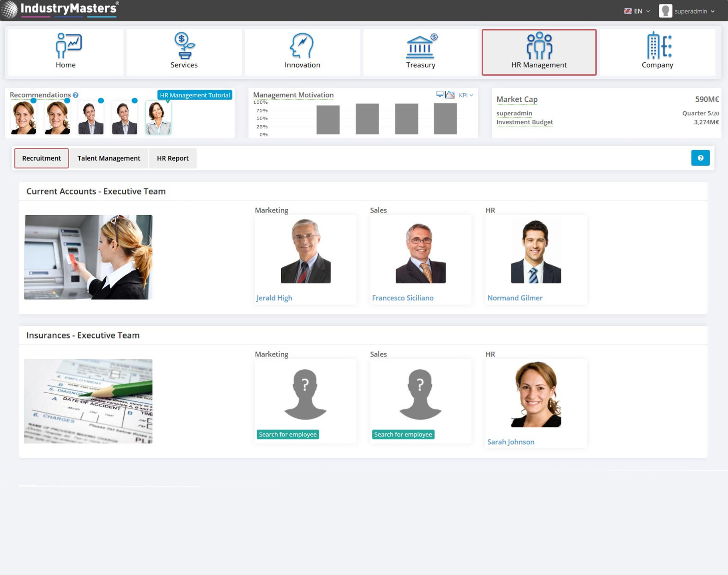Open Sarah Johnson's profile link
Image resolution: width=728 pixels, height=575 pixels.
[x=511, y=442]
